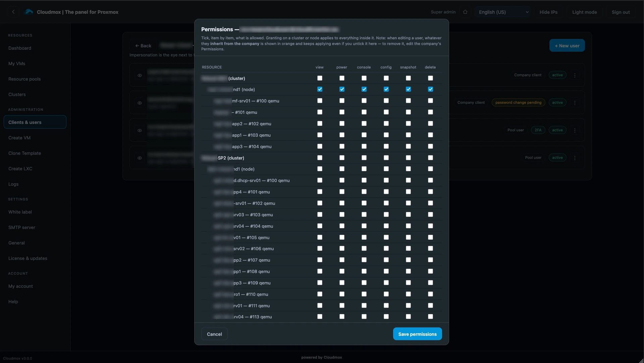Open three-dot menu for last Pool user row
This screenshot has height=363, width=644.
click(575, 158)
